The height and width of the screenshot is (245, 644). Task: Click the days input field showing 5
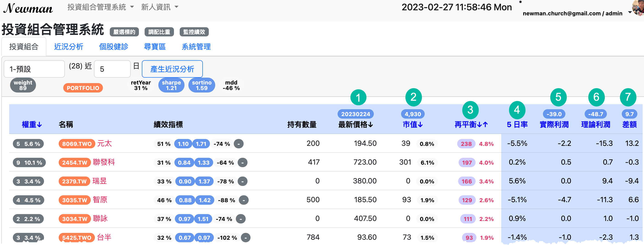coord(112,69)
